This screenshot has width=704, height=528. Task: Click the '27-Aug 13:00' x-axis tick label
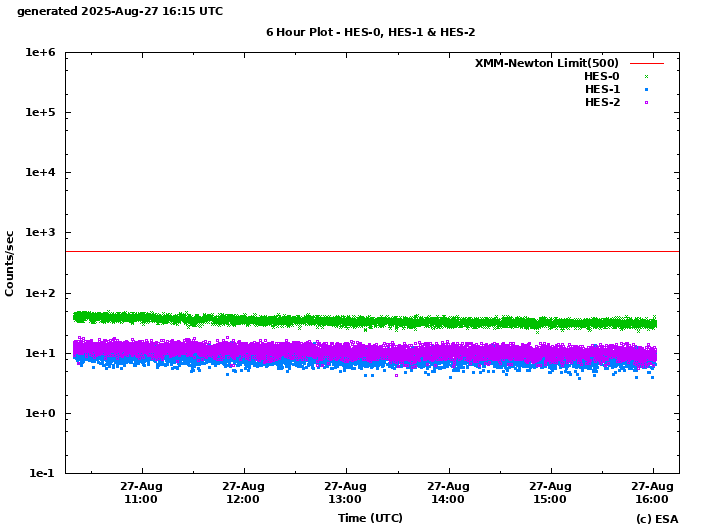pyautogui.click(x=345, y=493)
